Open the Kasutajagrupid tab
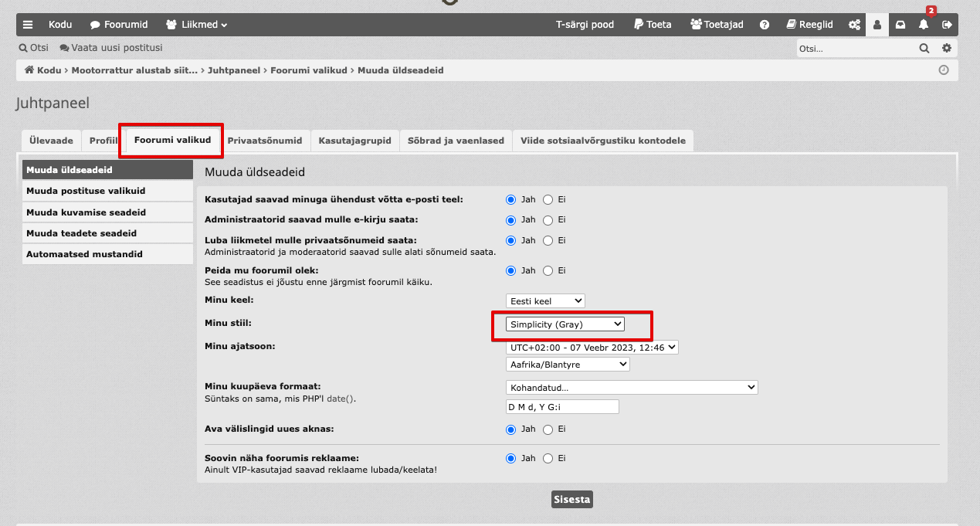Viewport: 980px width, 526px height. [x=354, y=141]
